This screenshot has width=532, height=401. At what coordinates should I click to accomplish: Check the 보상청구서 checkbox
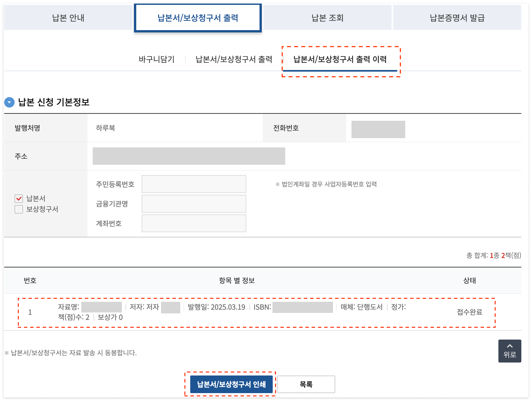pos(19,209)
